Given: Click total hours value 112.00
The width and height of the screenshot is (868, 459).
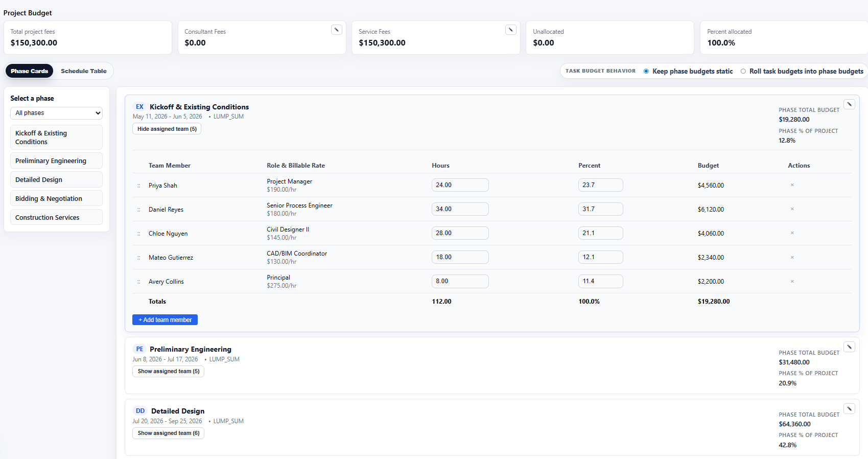Looking at the screenshot, I should point(442,302).
